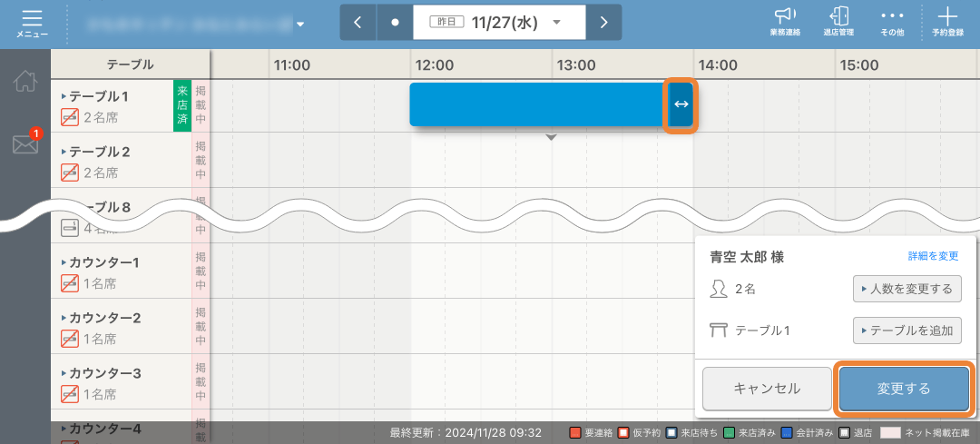Go to the home icon in sidebar
This screenshot has height=444, width=980.
[25, 82]
